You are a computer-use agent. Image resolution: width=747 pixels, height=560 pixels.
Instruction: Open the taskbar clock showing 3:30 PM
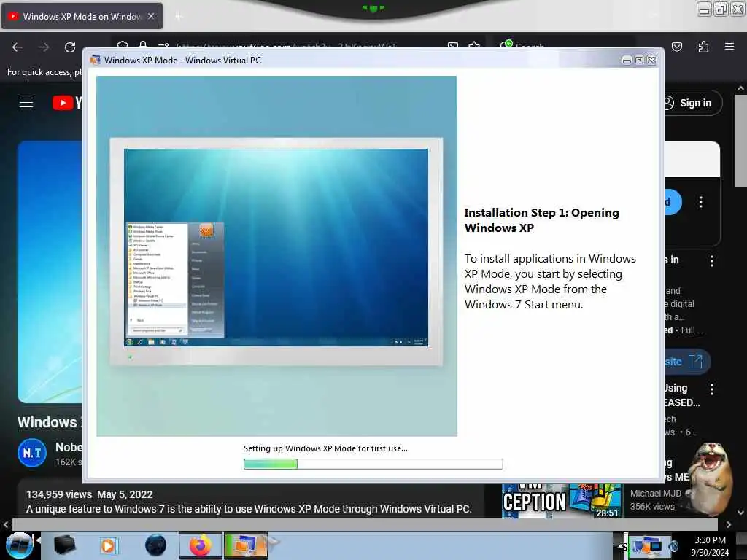pos(710,546)
